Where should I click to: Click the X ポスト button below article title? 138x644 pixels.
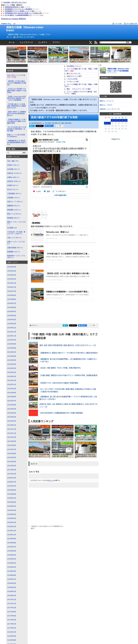coord(40,126)
